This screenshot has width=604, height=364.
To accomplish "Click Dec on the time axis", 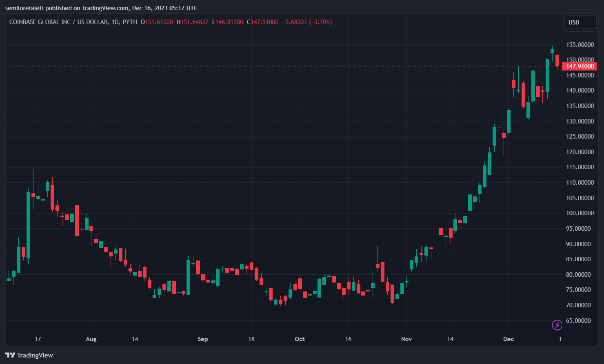I will 508,339.
